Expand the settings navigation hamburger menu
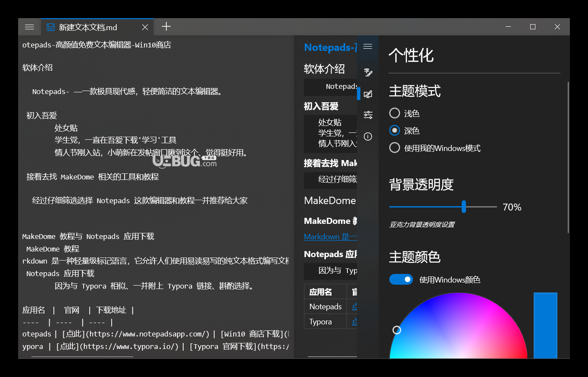The image size is (588, 377). (x=368, y=46)
